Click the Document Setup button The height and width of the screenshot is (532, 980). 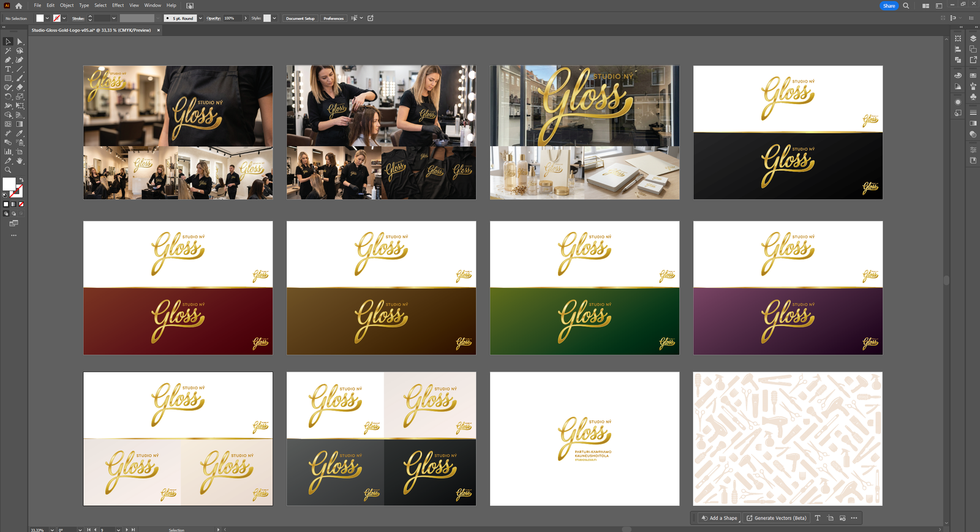300,18
